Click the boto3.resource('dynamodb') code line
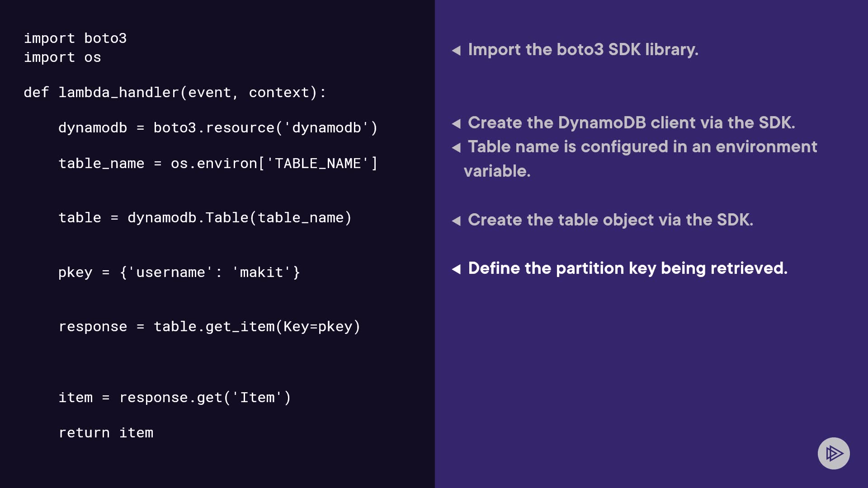 coord(217,128)
